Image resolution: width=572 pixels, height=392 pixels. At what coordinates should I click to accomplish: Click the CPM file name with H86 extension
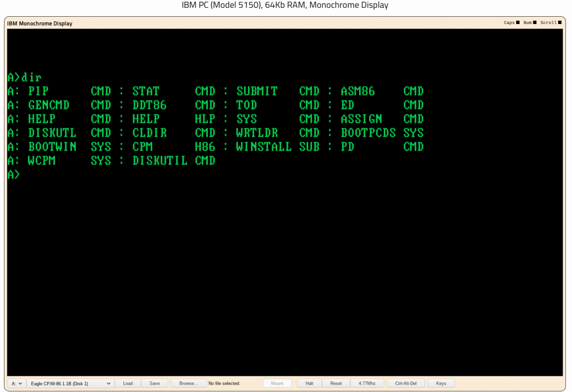tap(142, 147)
